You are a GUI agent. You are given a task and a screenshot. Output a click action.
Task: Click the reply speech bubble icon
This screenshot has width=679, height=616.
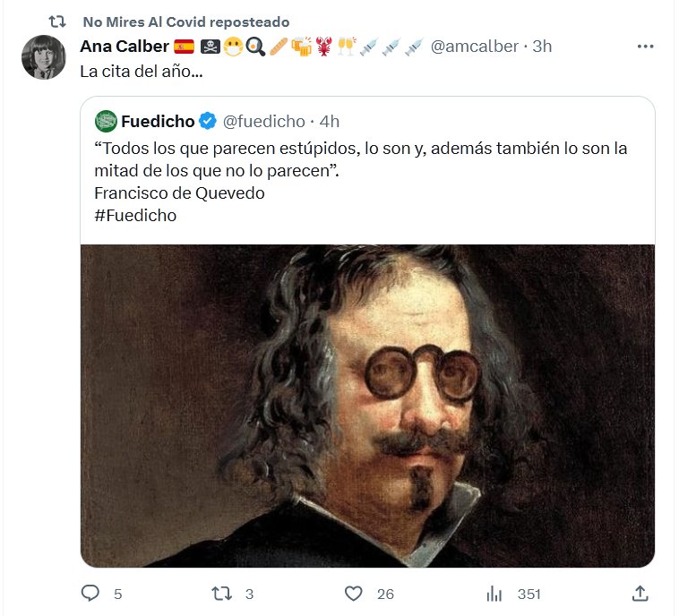(x=90, y=593)
